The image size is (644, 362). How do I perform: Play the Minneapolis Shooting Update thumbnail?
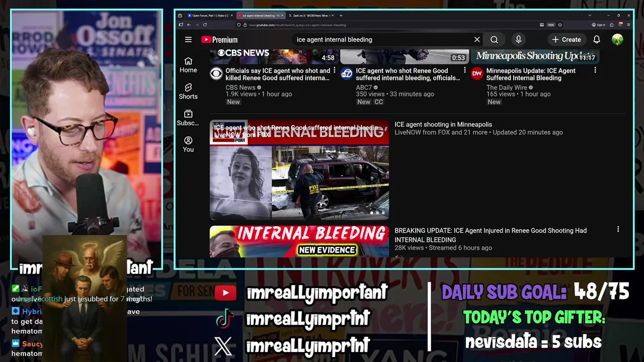(x=535, y=57)
